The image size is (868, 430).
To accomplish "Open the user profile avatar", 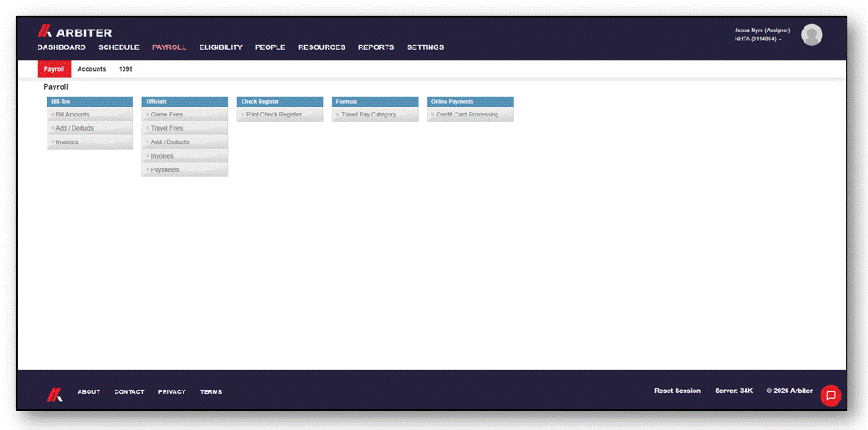I will pos(812,35).
